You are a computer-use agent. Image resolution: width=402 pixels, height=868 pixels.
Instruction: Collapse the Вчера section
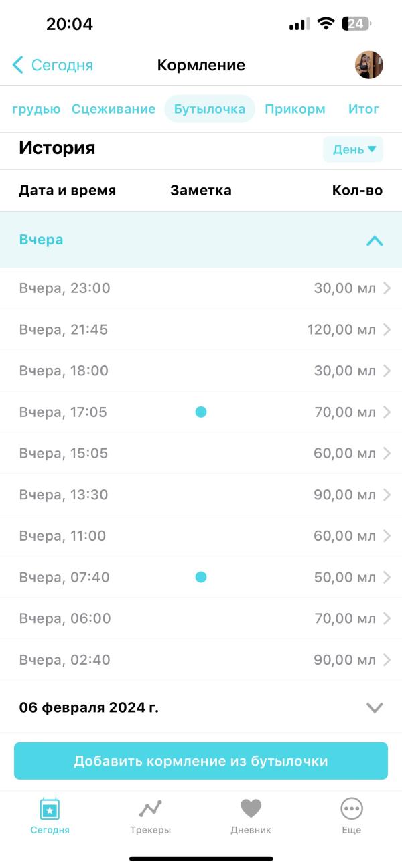pos(375,240)
